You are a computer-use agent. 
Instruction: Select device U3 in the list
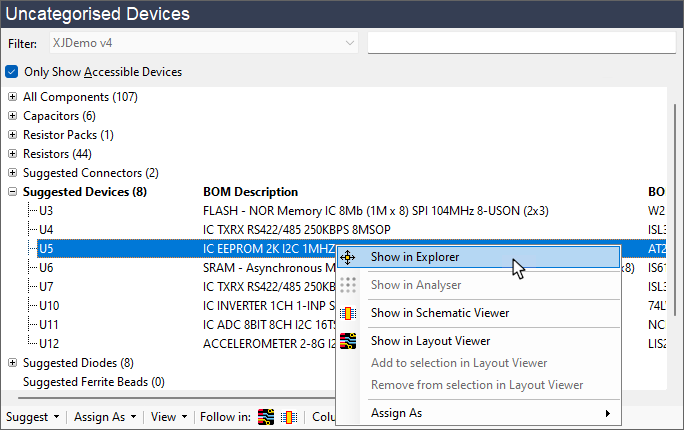(46, 211)
